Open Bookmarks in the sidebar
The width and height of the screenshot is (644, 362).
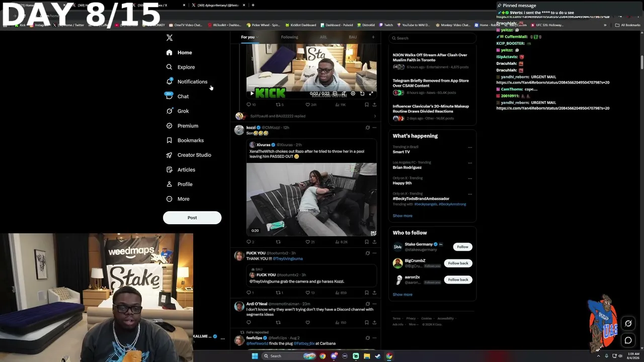[185, 140]
